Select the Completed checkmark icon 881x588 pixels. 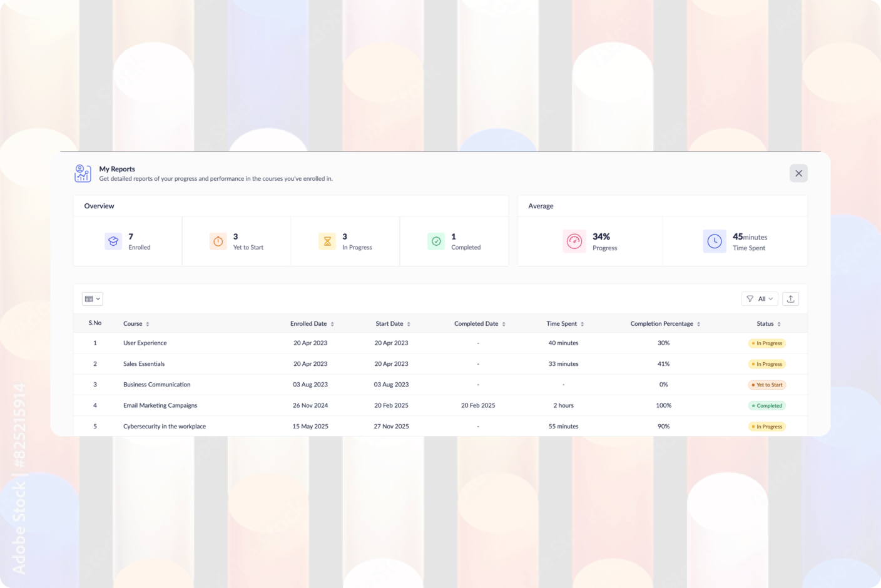click(435, 241)
